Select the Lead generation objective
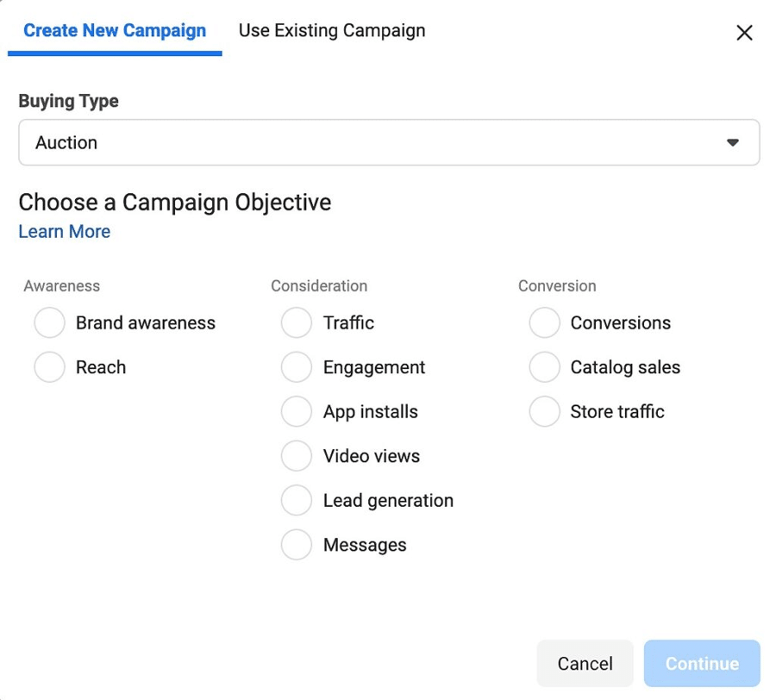The height and width of the screenshot is (700, 776). click(297, 500)
